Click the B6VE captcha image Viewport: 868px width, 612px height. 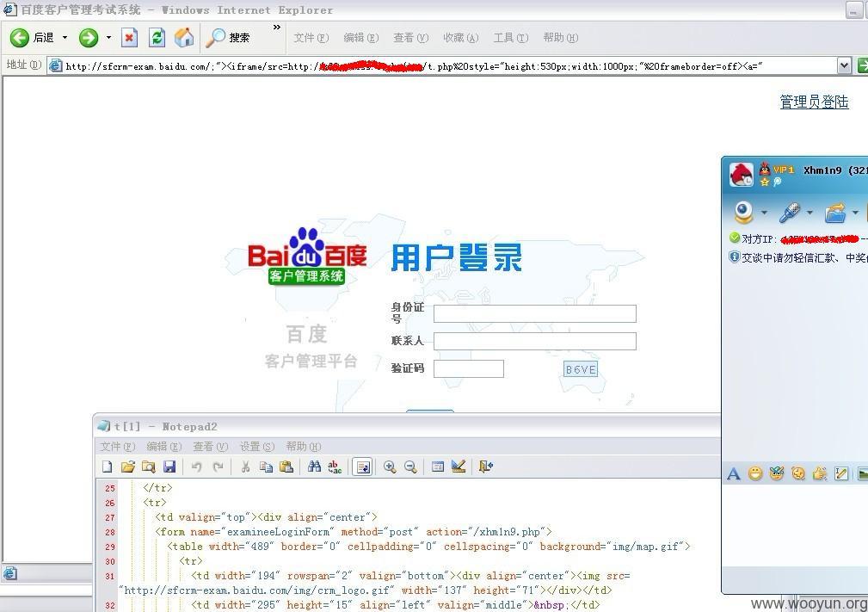point(581,369)
